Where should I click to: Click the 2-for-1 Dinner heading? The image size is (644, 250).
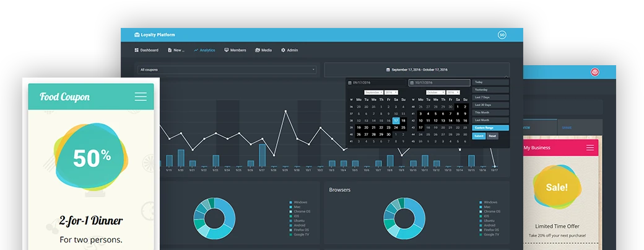(91, 221)
